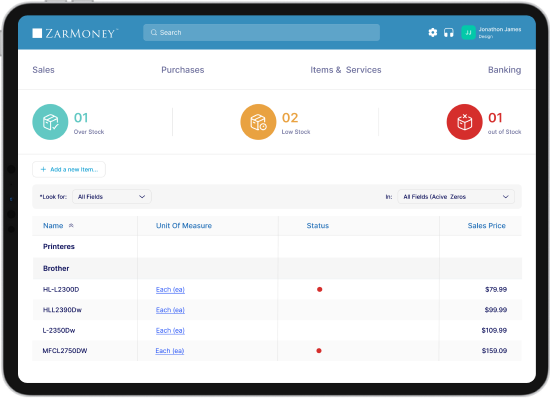Open Each (ea) link for MFCL2750DW
The width and height of the screenshot is (550, 398).
click(x=170, y=351)
